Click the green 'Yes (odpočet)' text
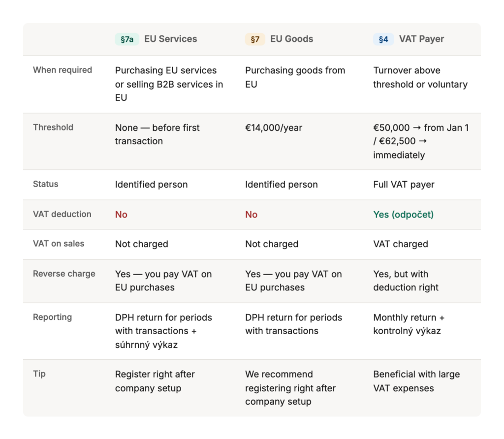 [403, 215]
